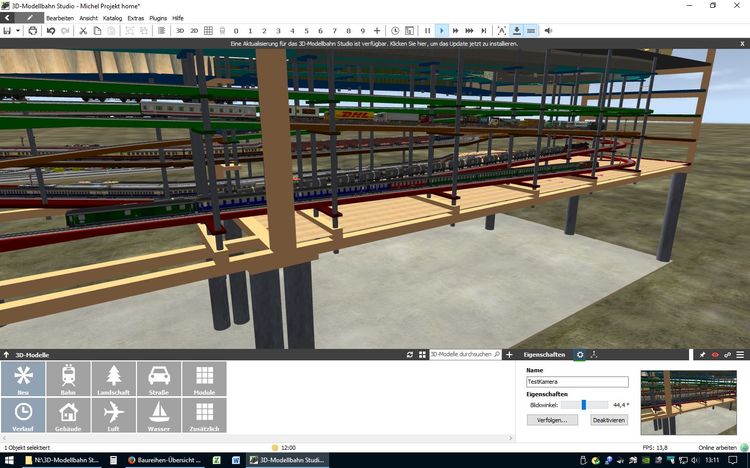
Task: Refresh the 3D model catalog
Action: pos(409,355)
